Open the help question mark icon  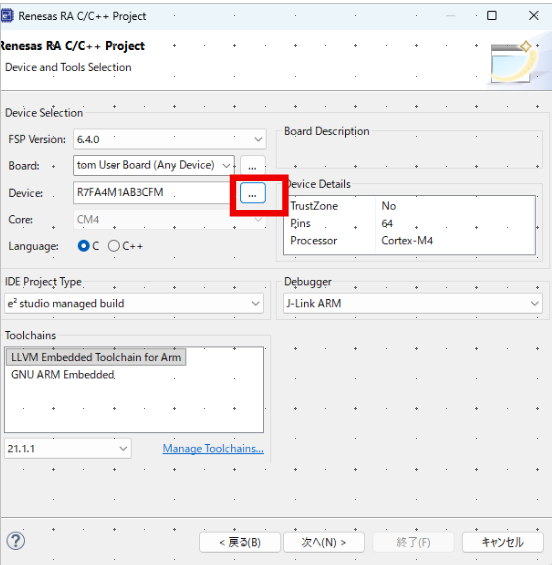pos(16,541)
